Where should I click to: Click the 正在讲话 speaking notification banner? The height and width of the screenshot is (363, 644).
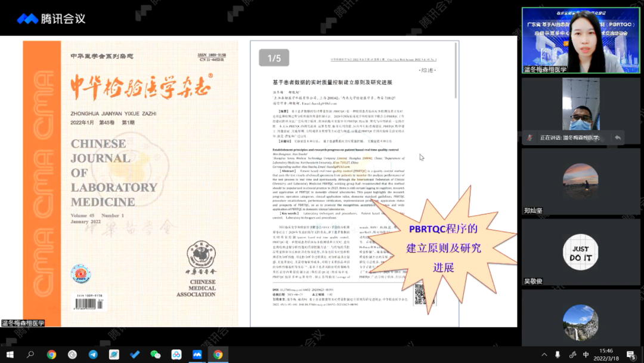[572, 137]
